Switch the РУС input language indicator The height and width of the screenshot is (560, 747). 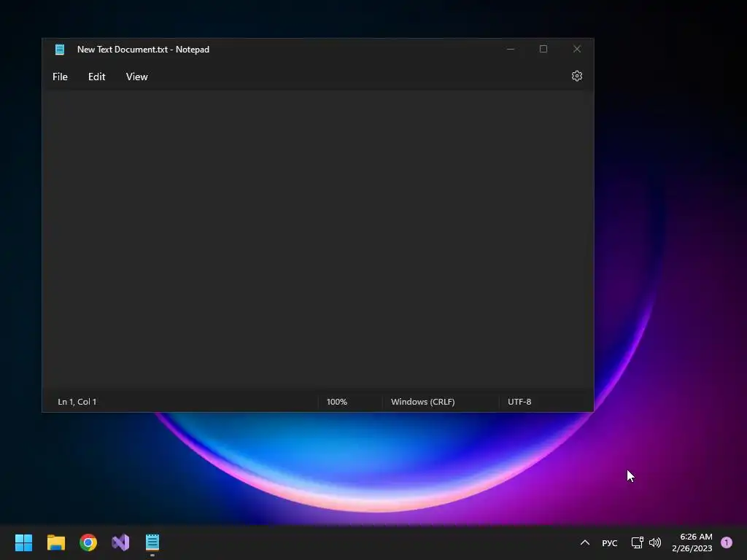tap(609, 543)
